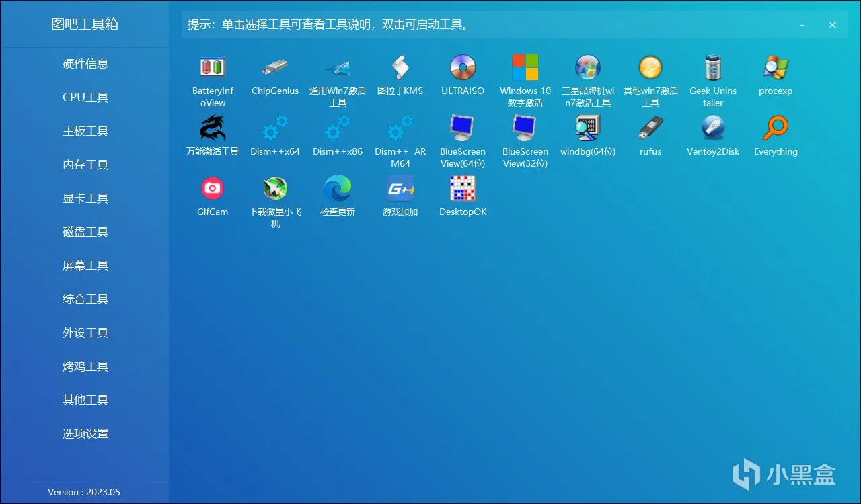Image resolution: width=861 pixels, height=504 pixels.
Task: Select the windbg(64位) icon
Action: (588, 128)
